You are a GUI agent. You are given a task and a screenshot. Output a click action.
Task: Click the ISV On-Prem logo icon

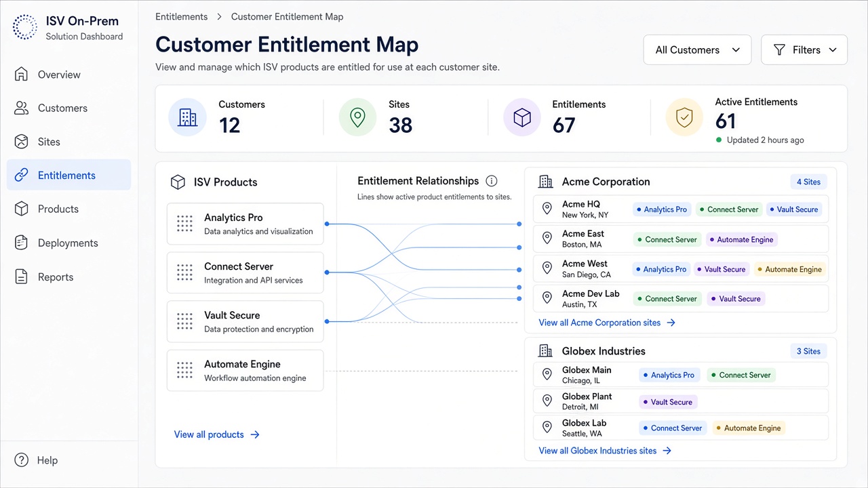(25, 27)
